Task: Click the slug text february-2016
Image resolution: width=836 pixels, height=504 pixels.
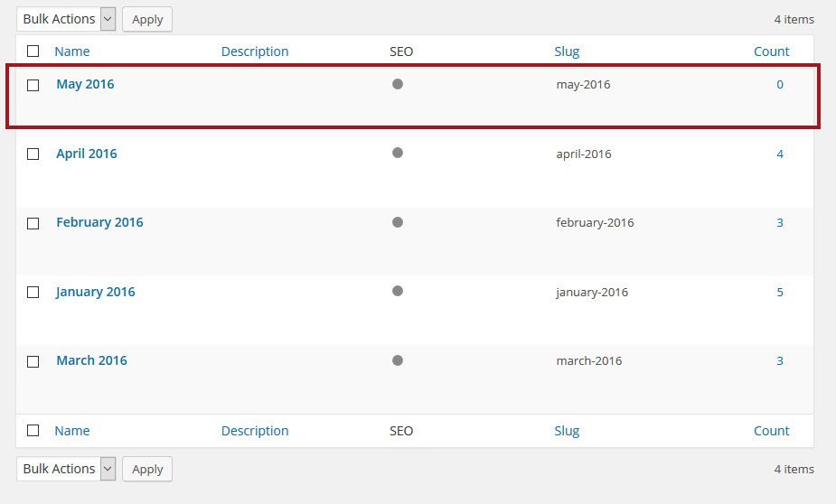Action: point(595,223)
